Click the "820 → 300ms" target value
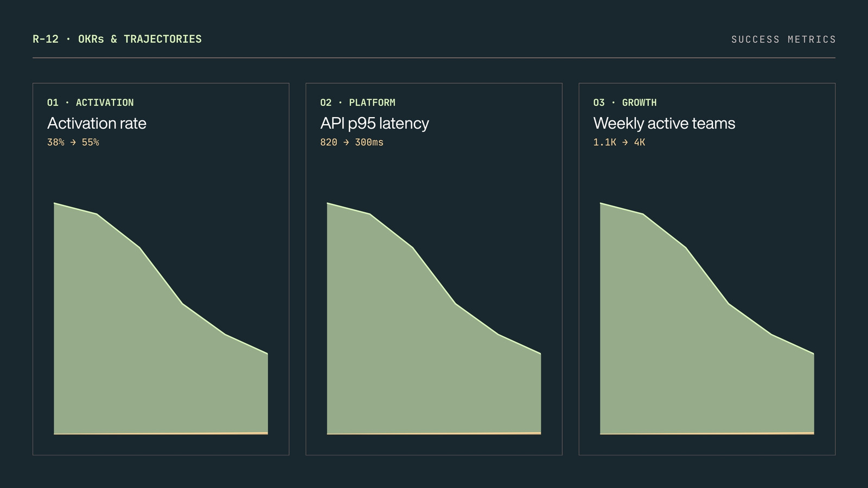The height and width of the screenshot is (488, 868). click(x=352, y=142)
